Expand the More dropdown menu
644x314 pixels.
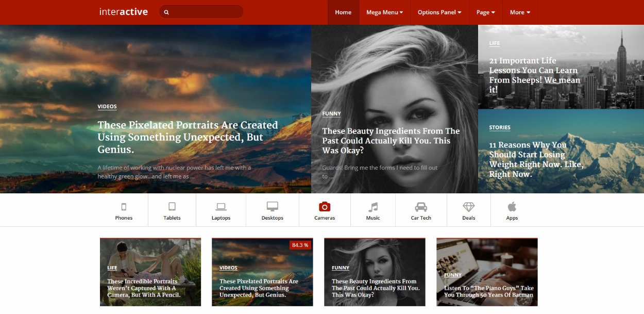pos(520,12)
